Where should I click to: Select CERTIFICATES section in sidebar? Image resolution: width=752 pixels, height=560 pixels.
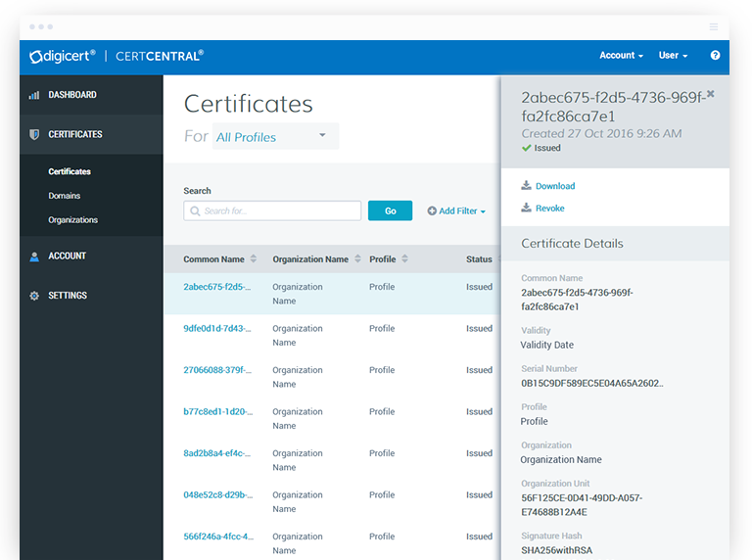(91, 134)
